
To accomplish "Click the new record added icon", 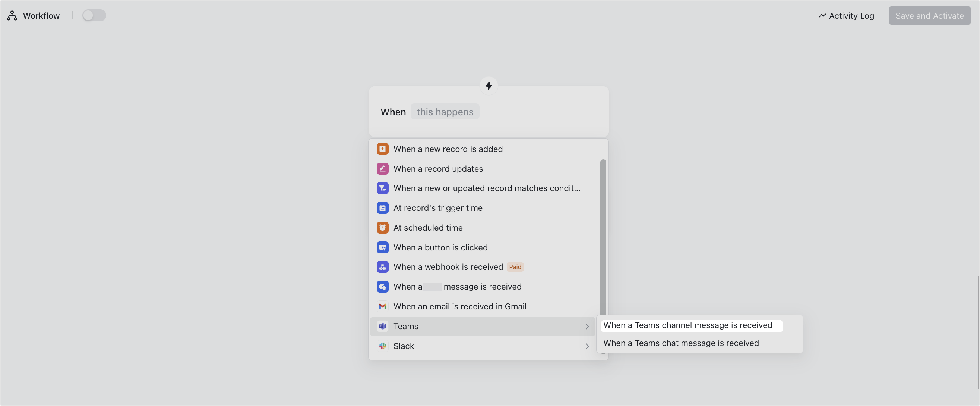I will (x=382, y=149).
